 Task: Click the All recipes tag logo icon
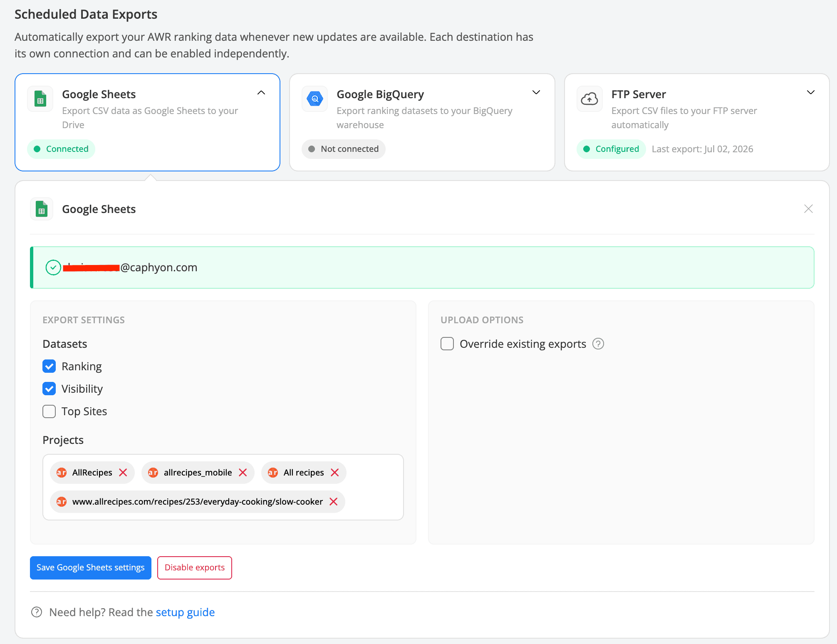[273, 473]
